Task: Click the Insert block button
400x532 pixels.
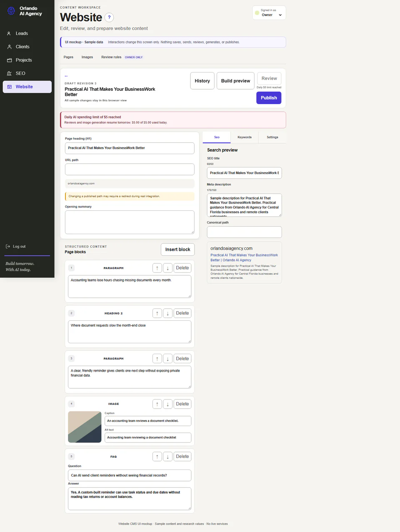Action: pos(177,249)
